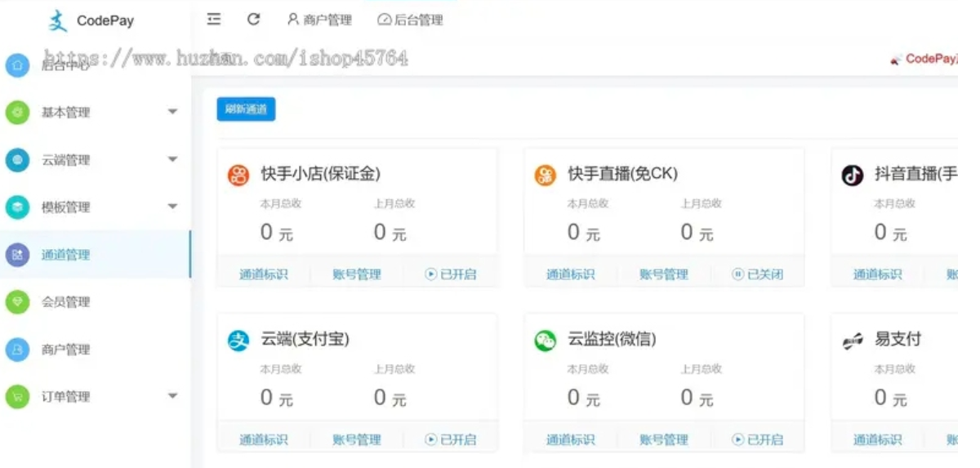Open 账号管理 for 快手小店(保证金)
The height and width of the screenshot is (468, 980).
[357, 274]
